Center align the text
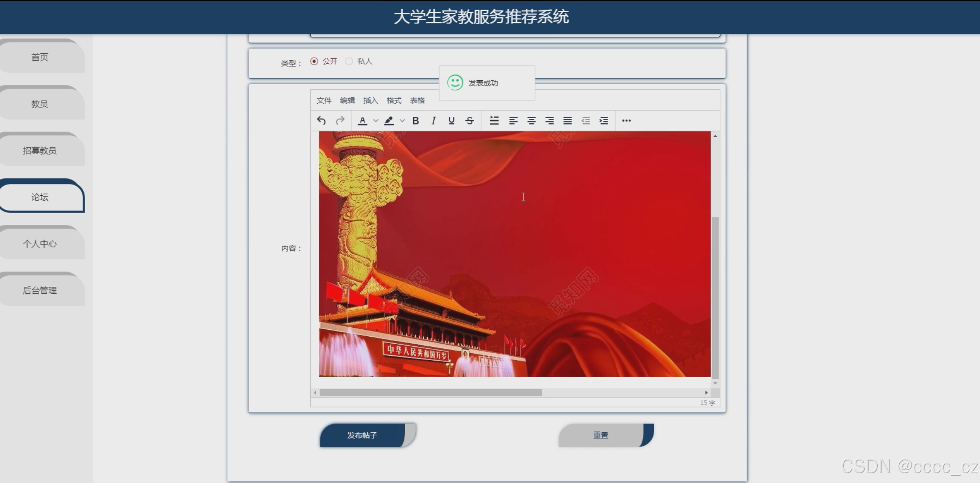 tap(531, 121)
